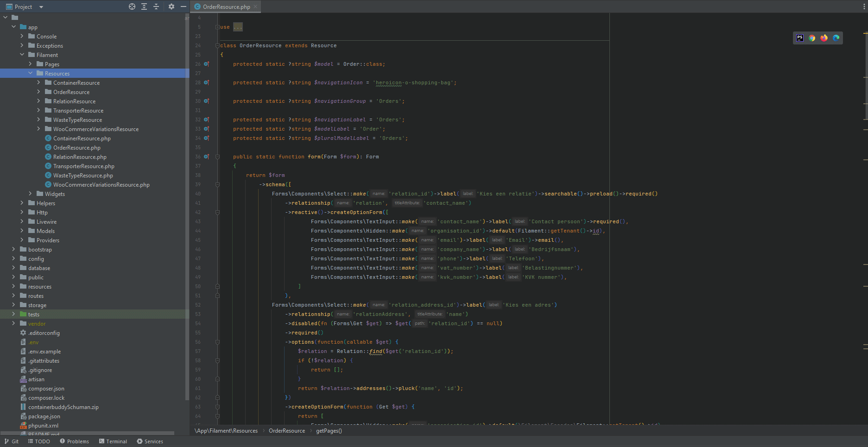Collapse the Filament folder
The width and height of the screenshot is (868, 447).
22,55
